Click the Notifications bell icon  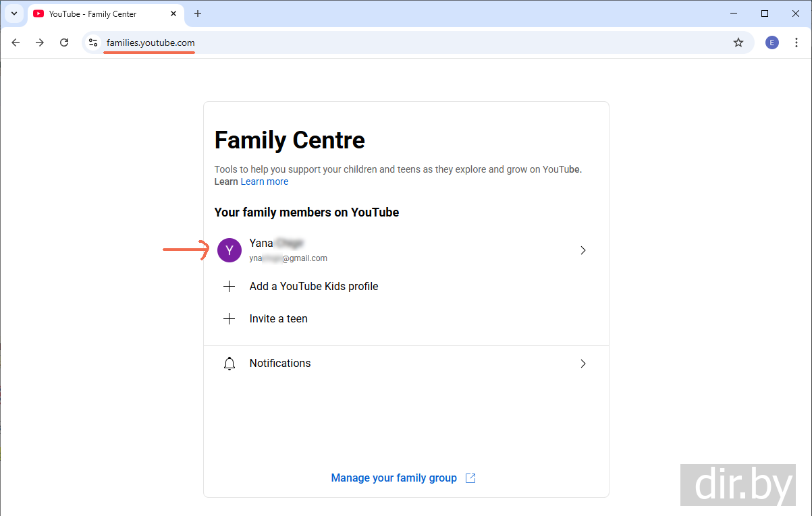click(229, 364)
